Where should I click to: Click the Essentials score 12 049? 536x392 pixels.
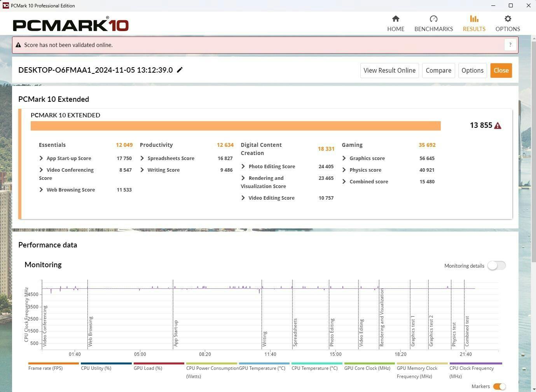(124, 145)
